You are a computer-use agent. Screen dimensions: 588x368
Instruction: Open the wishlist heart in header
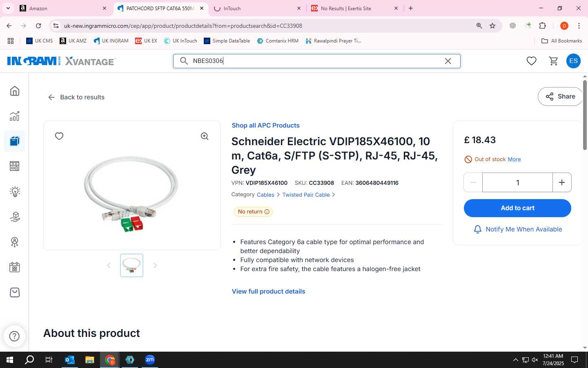[531, 61]
